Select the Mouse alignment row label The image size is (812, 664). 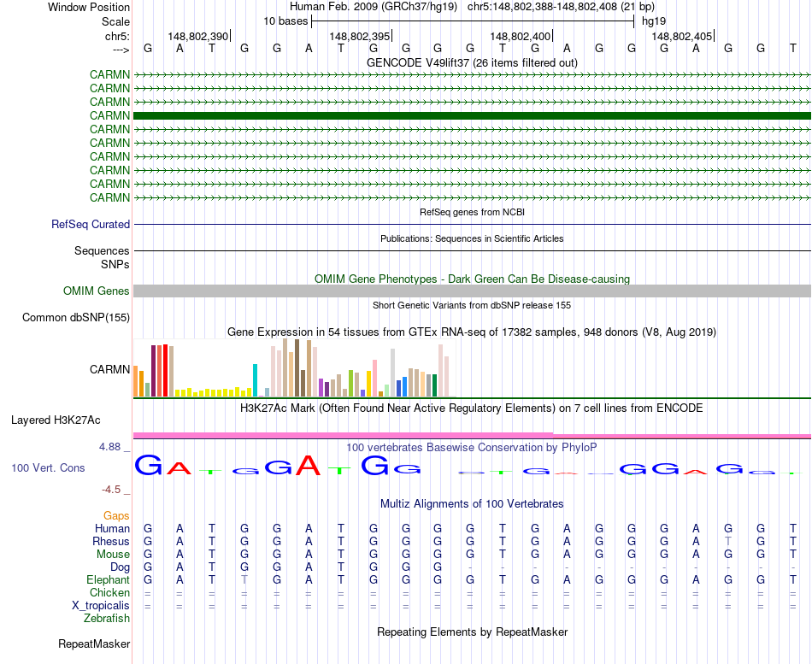tap(113, 555)
